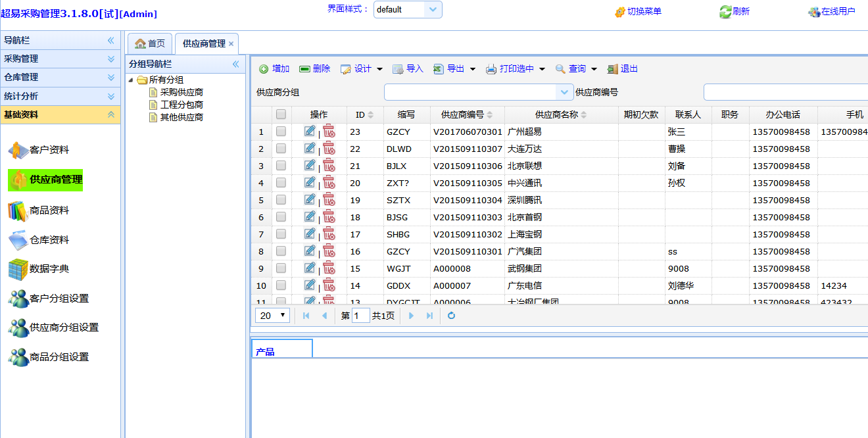Reload the grid using pagination refresh icon
868x438 pixels.
tap(451, 316)
